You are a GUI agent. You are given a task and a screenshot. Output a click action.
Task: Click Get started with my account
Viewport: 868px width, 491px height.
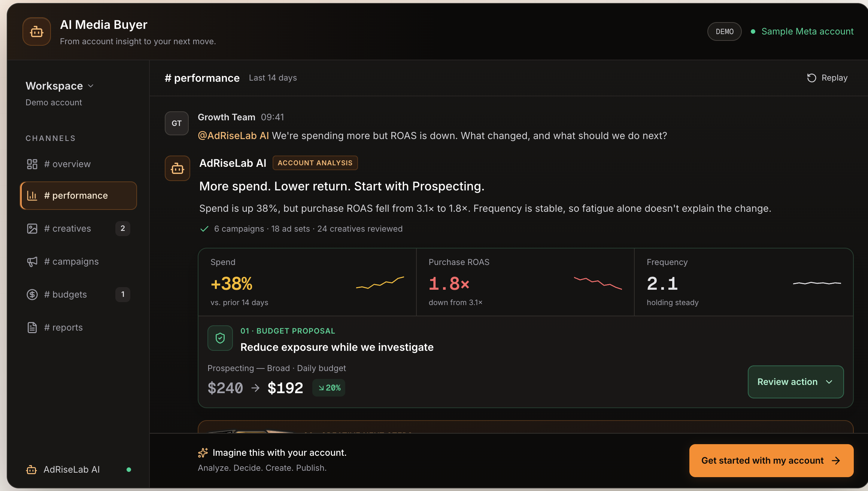coord(771,461)
